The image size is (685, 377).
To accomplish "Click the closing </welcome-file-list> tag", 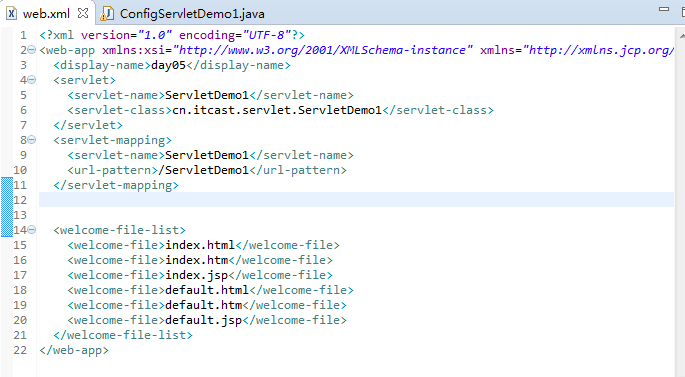I will point(123,335).
